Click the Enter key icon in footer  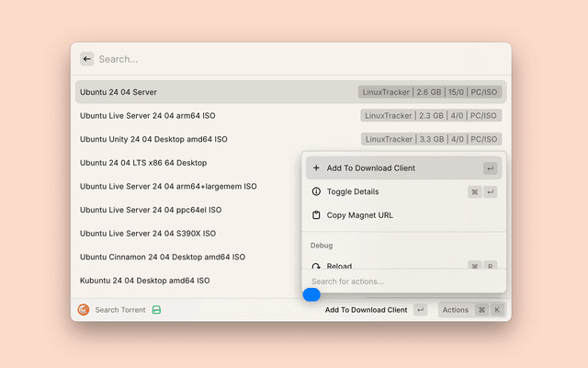click(x=420, y=310)
